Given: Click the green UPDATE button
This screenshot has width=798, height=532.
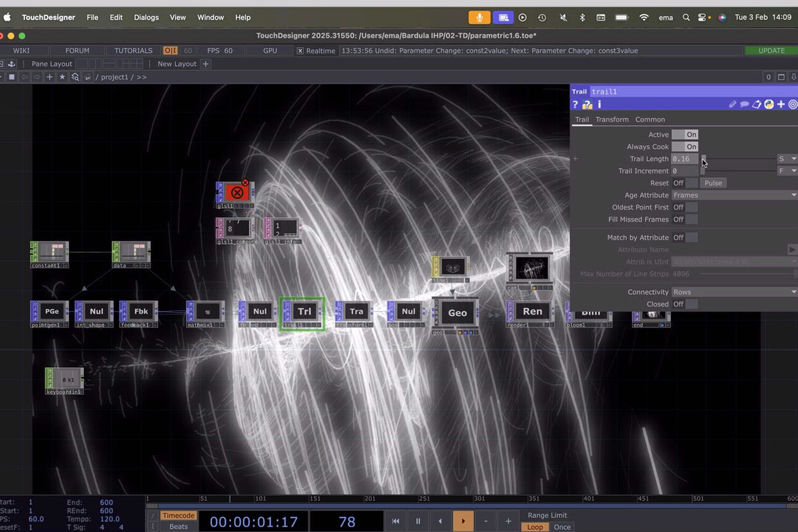Looking at the screenshot, I should coord(771,51).
